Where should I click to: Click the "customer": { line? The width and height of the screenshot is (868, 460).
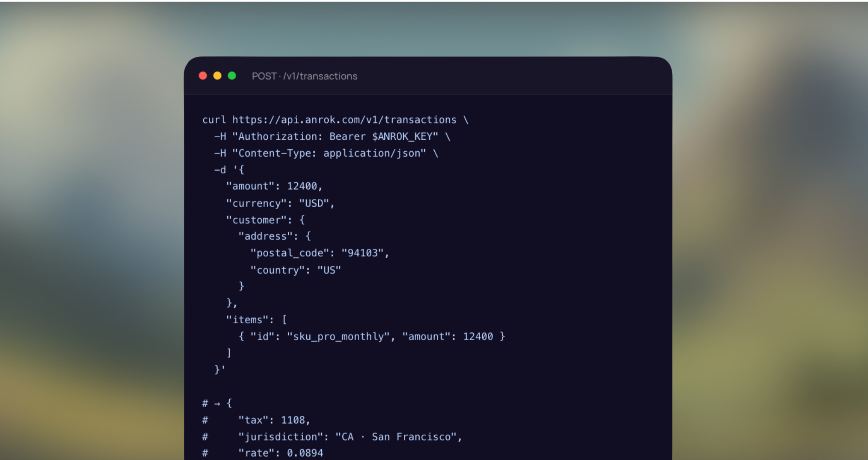266,220
